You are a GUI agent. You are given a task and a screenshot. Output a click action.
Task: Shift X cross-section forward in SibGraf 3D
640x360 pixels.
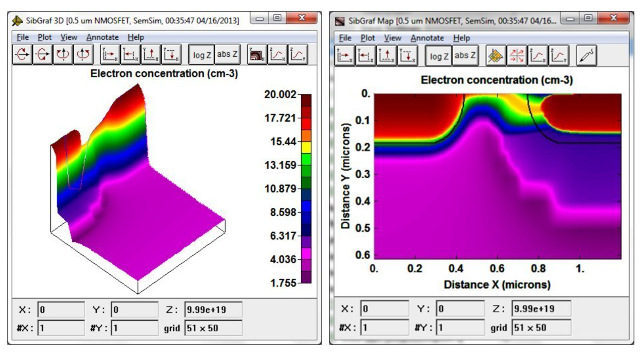(x=110, y=54)
